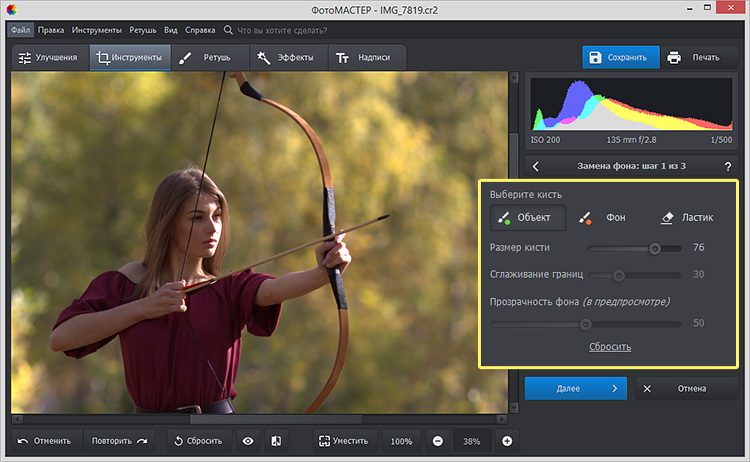Choose the Ластик eraser tool
Image resolution: width=750 pixels, height=462 pixels.
686,218
